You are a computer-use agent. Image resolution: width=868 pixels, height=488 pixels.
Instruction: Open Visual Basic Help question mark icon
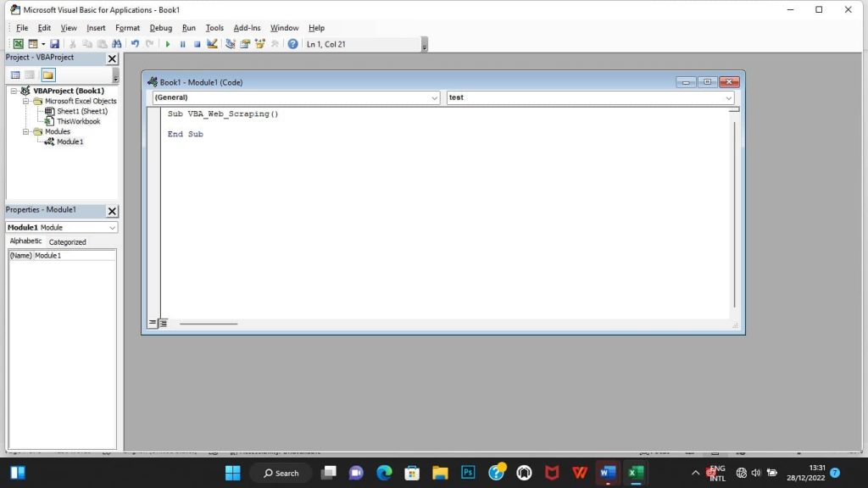[x=292, y=44]
